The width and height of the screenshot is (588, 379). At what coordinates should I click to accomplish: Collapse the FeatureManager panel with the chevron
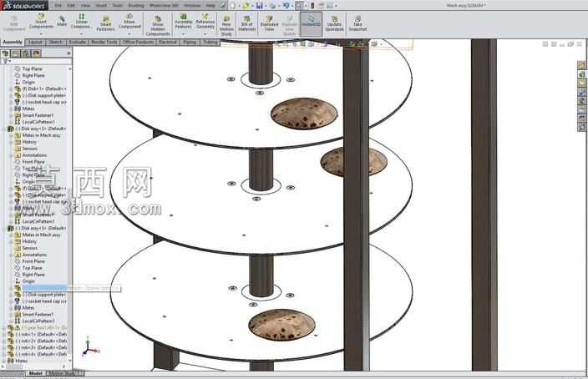(68, 53)
